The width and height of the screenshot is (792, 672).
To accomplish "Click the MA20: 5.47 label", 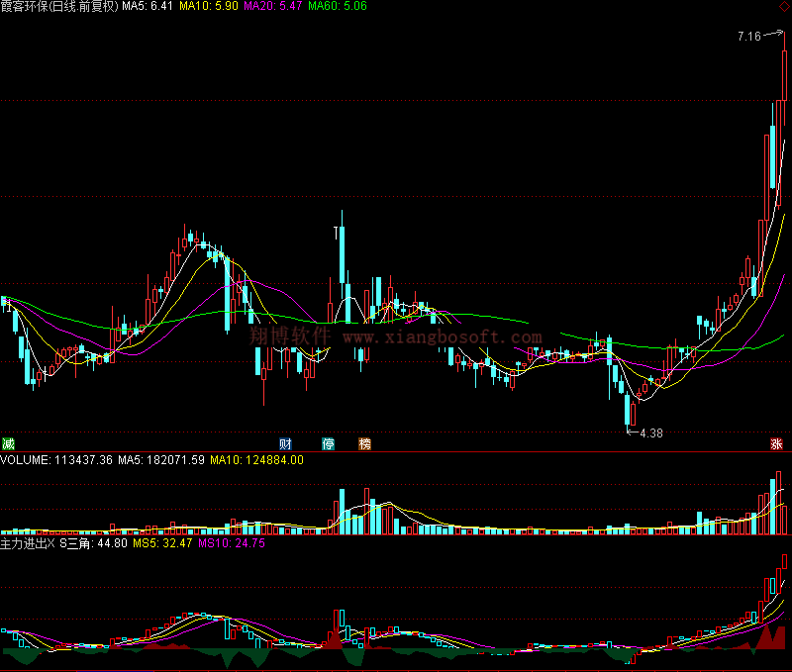I will [273, 6].
